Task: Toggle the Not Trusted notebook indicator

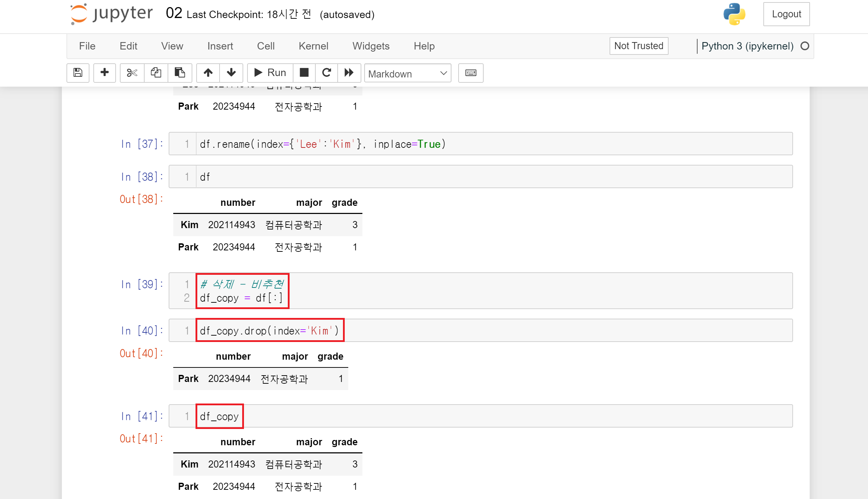Action: (639, 46)
